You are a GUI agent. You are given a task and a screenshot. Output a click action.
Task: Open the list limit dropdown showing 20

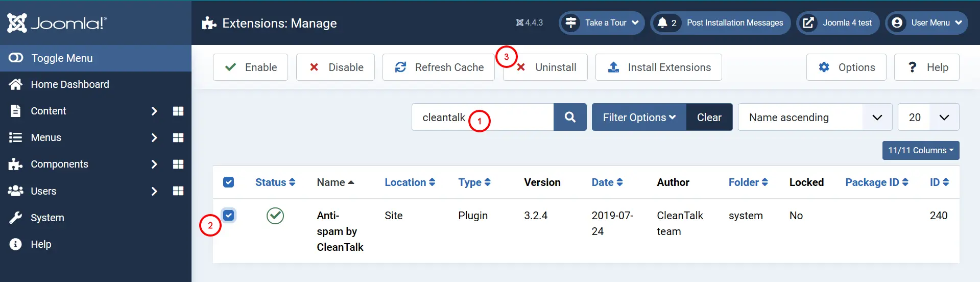928,117
